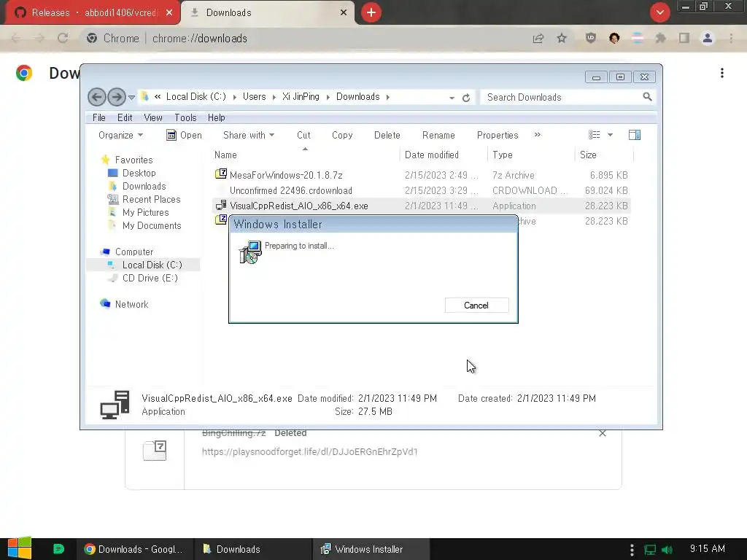Click Cut in the Explorer toolbar
The image size is (747, 560).
coord(303,135)
